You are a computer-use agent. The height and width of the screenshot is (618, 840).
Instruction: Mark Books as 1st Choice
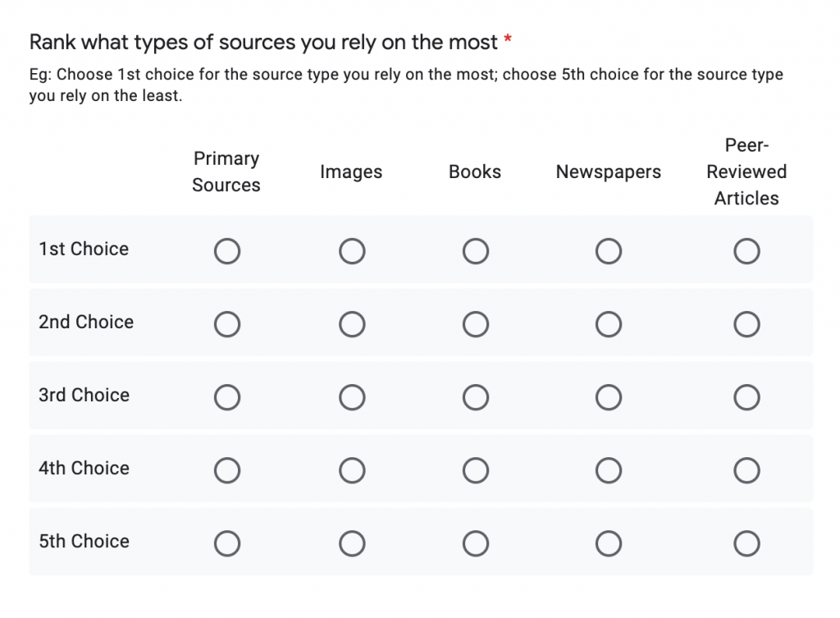tap(476, 251)
